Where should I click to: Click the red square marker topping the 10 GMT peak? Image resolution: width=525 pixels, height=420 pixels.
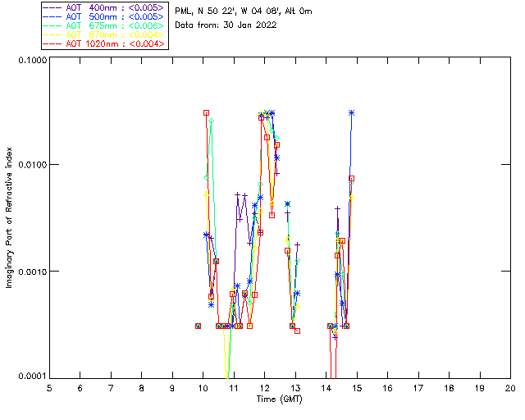pyautogui.click(x=206, y=113)
